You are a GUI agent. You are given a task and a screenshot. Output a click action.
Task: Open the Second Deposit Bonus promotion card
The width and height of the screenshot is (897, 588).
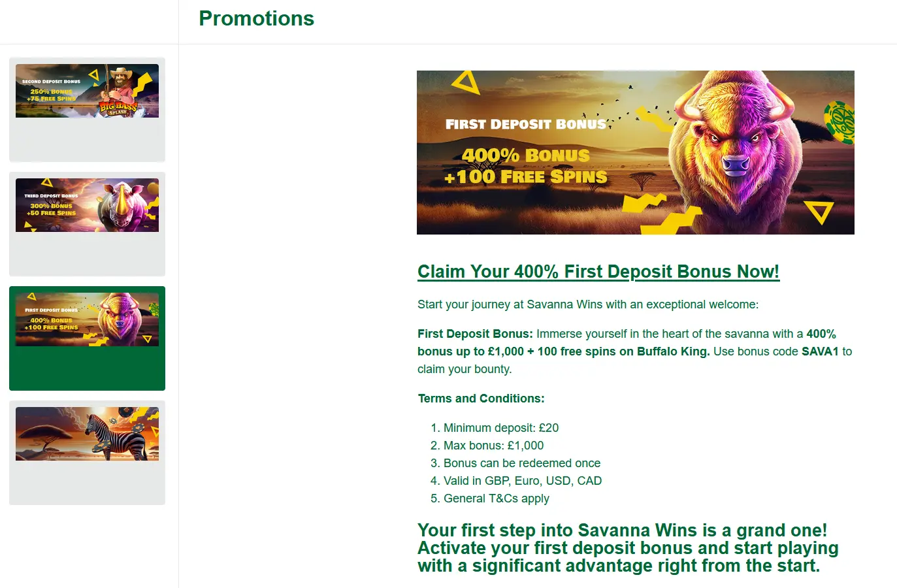(x=87, y=109)
